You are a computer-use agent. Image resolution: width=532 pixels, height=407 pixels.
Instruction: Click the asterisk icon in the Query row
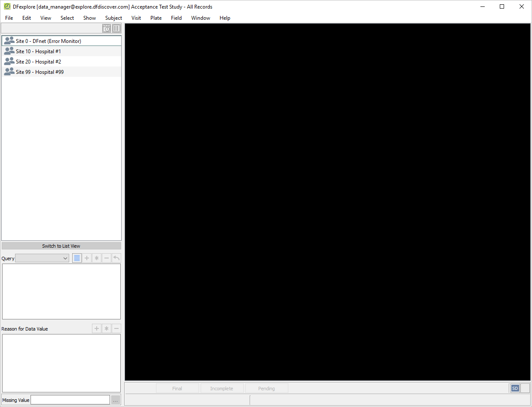(97, 258)
